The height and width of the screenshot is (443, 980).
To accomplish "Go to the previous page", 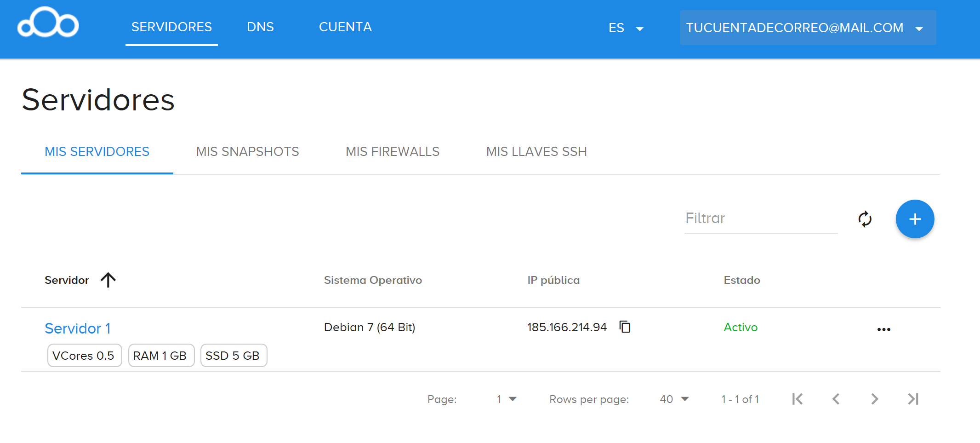I will pos(836,399).
